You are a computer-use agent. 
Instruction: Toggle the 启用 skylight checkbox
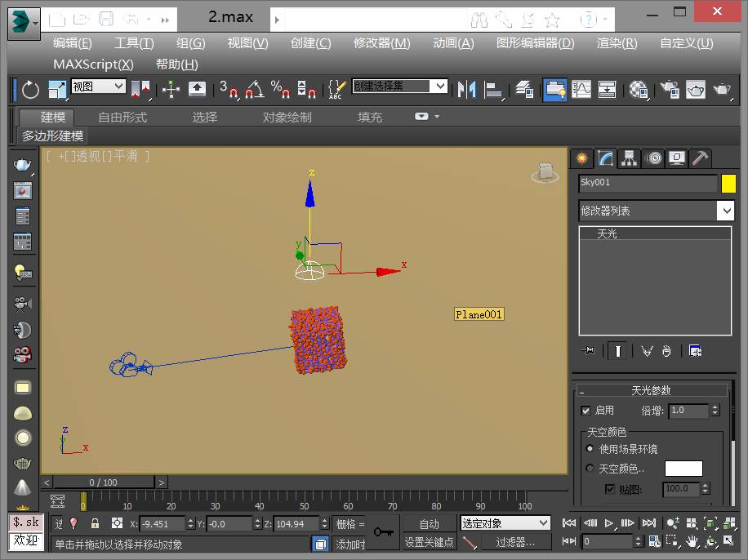pyautogui.click(x=585, y=411)
